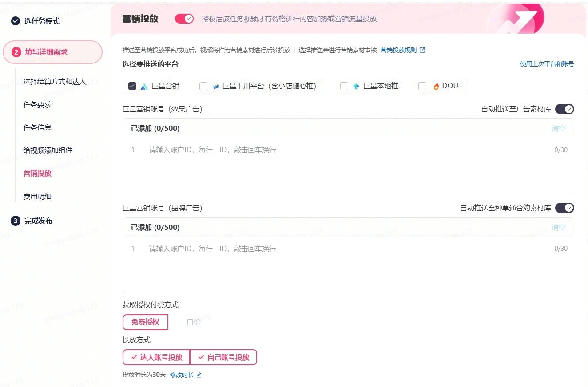
Task: Click the 巨量营销 platform logo icon
Action: pos(144,87)
